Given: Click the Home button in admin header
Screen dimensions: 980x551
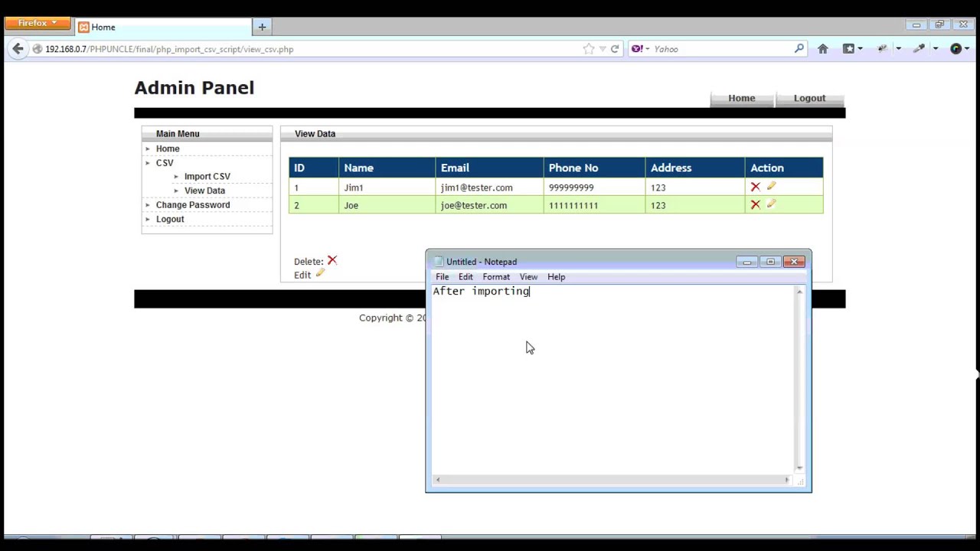Looking at the screenshot, I should click(741, 98).
